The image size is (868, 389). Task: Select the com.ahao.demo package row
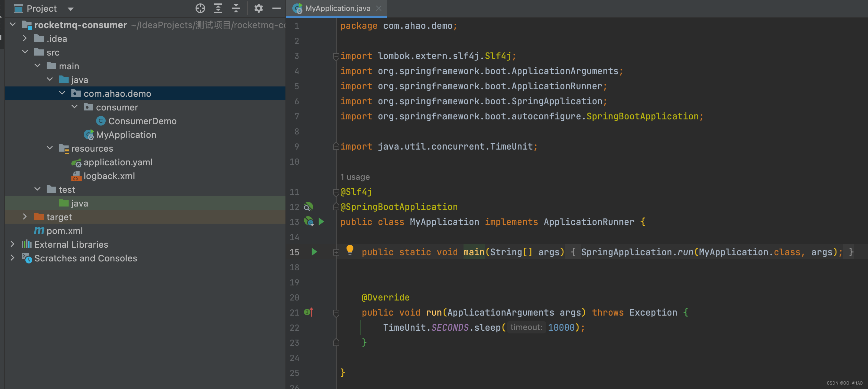pos(145,93)
